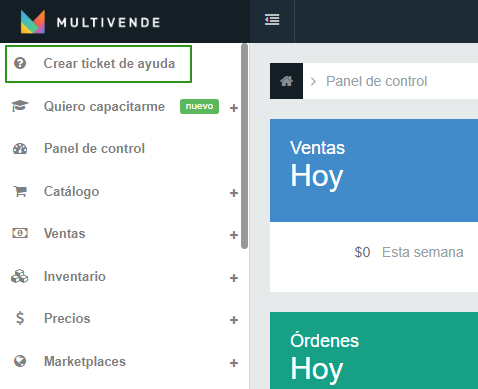Click the home breadcrumb icon
This screenshot has height=389, width=478.
click(x=286, y=81)
